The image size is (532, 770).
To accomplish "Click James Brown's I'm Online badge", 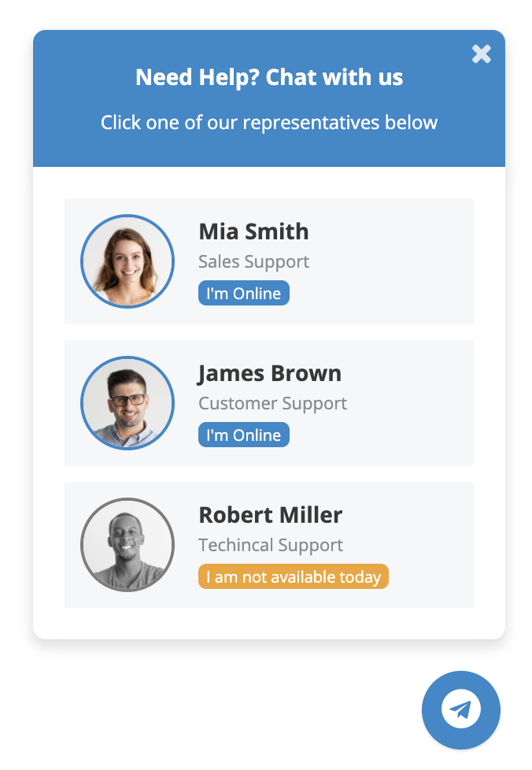I will (244, 435).
